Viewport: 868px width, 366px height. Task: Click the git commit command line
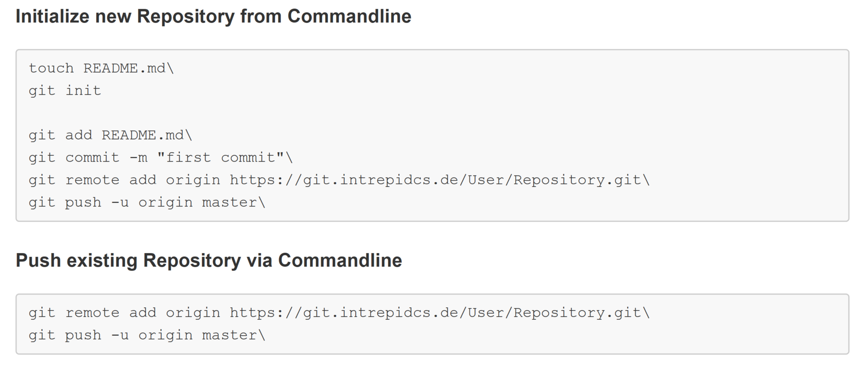tap(160, 158)
